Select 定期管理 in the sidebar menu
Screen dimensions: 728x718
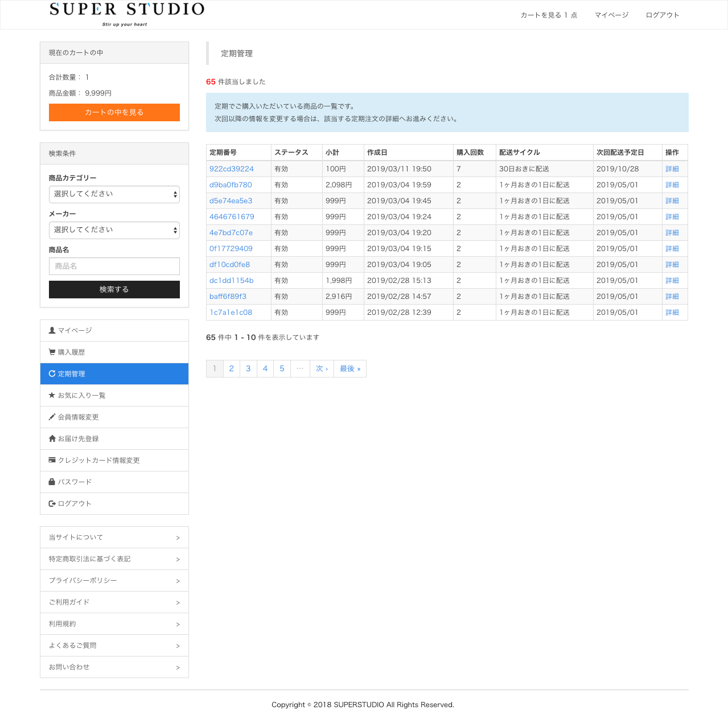(114, 374)
